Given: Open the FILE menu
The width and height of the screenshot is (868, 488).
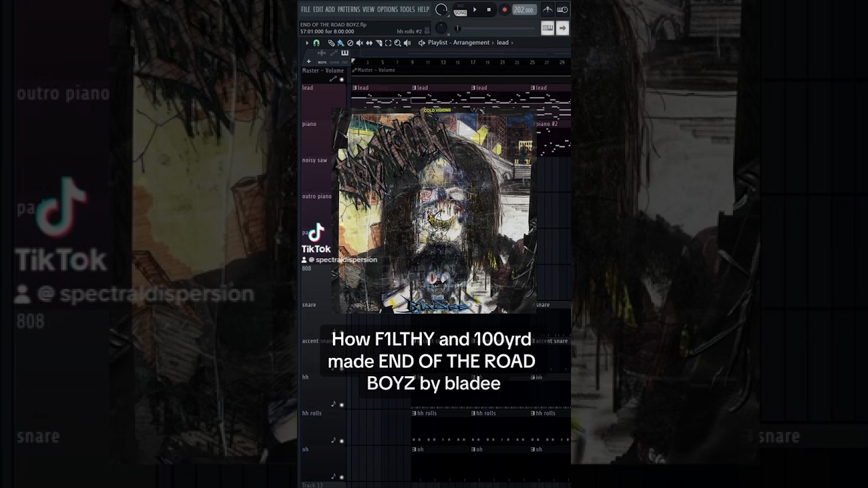Looking at the screenshot, I should coord(305,9).
